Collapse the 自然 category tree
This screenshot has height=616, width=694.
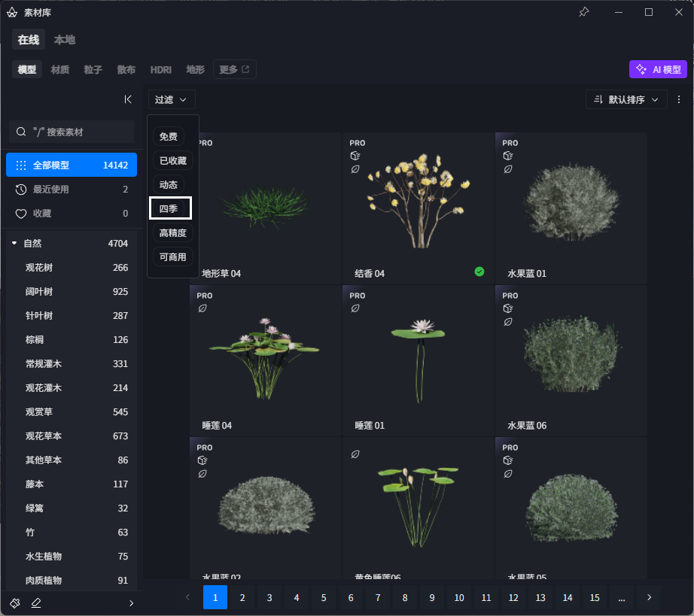click(x=14, y=243)
